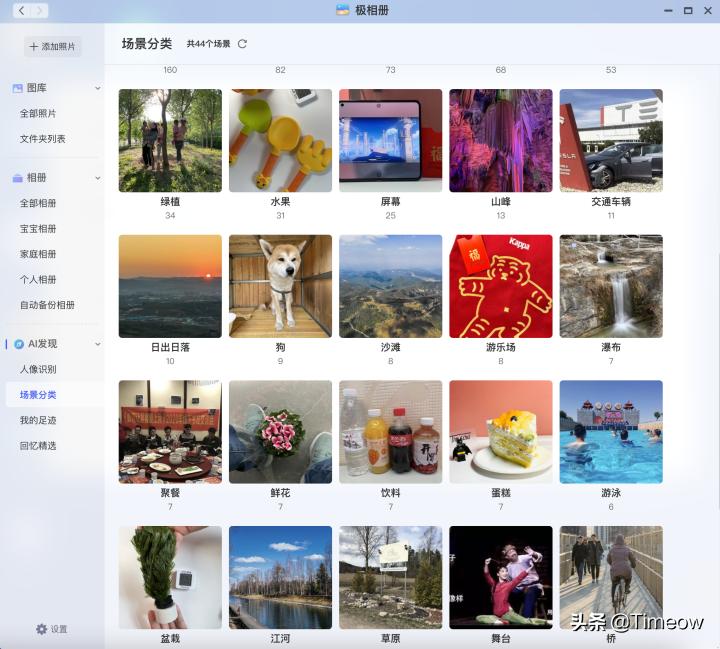
Task: Click the 舞台 label text
Action: click(501, 638)
